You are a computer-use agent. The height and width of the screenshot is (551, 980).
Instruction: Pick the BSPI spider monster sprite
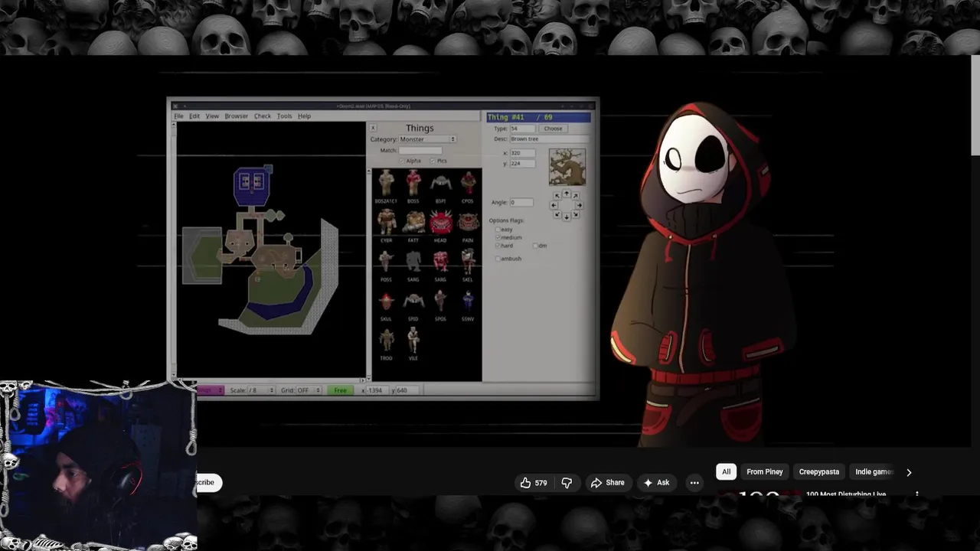440,184
